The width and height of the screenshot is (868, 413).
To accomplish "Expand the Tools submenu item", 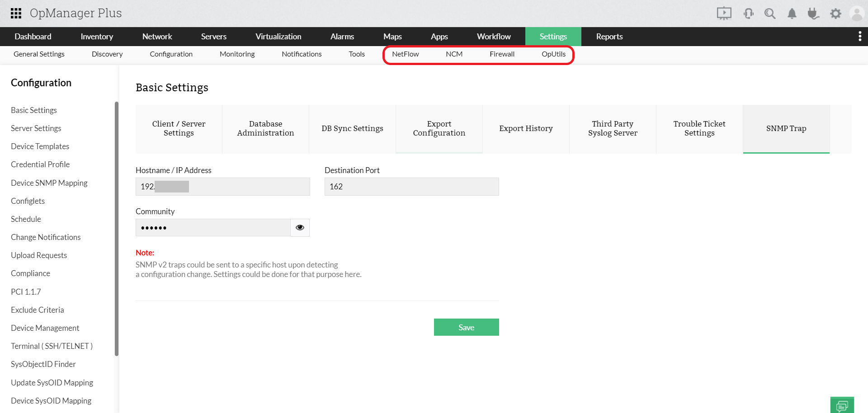I will [357, 54].
